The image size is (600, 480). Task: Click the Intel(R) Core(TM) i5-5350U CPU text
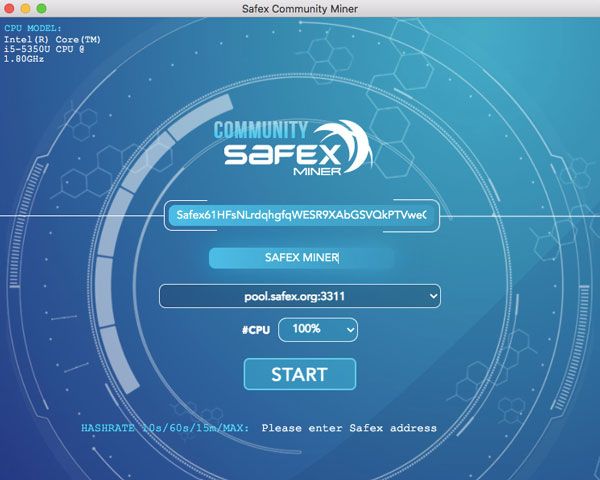pyautogui.click(x=52, y=49)
